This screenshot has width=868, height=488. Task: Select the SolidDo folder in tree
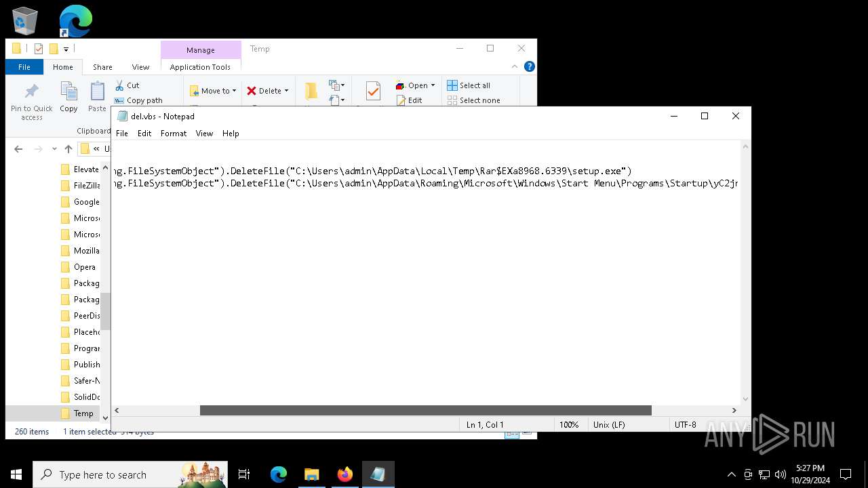[x=79, y=397]
